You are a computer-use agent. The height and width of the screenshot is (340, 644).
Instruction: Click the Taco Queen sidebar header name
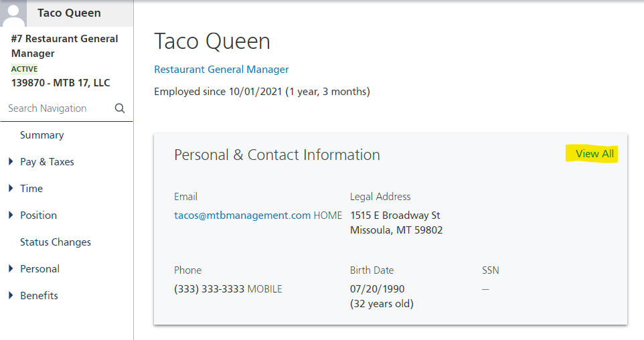[x=69, y=13]
